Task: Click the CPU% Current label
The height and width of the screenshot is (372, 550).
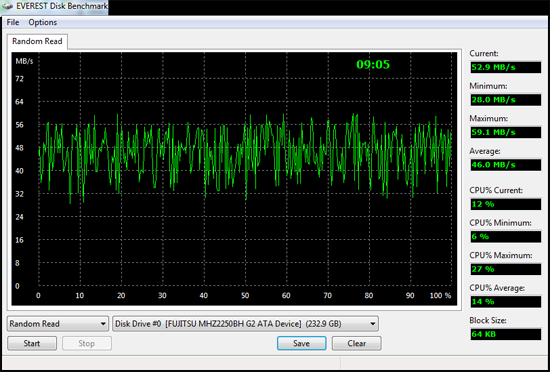Action: click(x=496, y=190)
